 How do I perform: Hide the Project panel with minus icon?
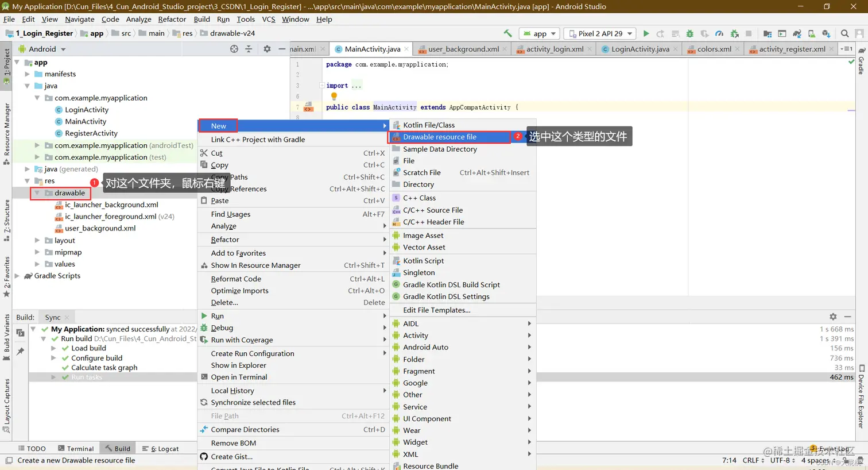point(282,49)
